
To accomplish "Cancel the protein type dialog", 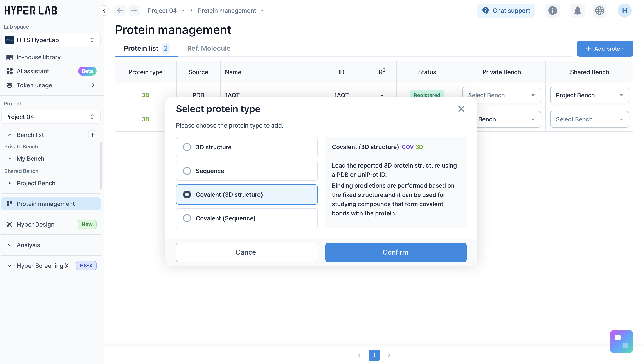I will 247,252.
